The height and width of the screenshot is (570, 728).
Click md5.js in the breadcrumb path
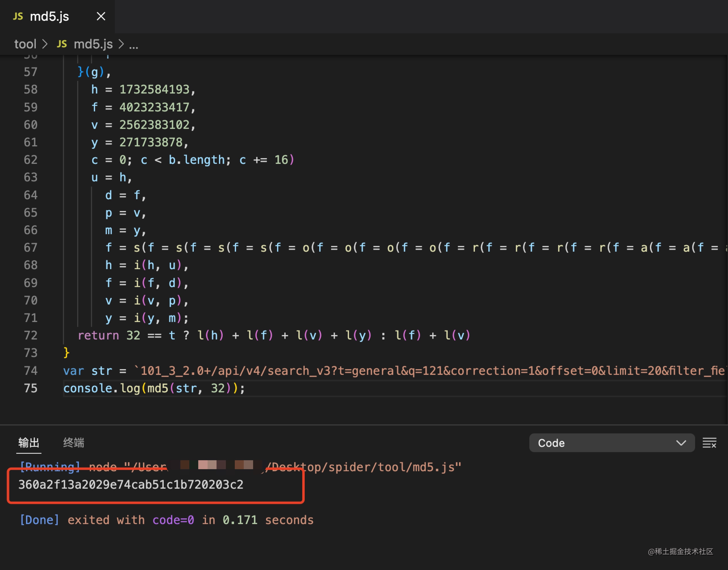(93, 44)
